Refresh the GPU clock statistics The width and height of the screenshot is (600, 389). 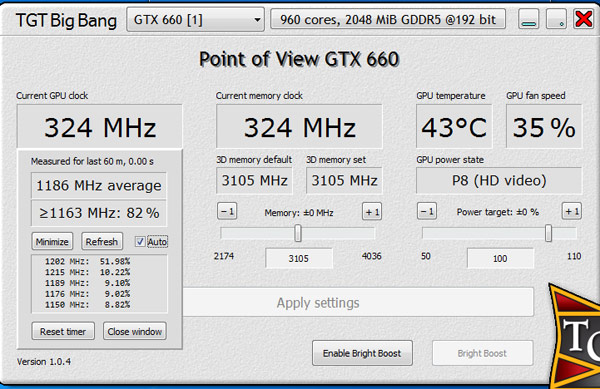pos(102,242)
